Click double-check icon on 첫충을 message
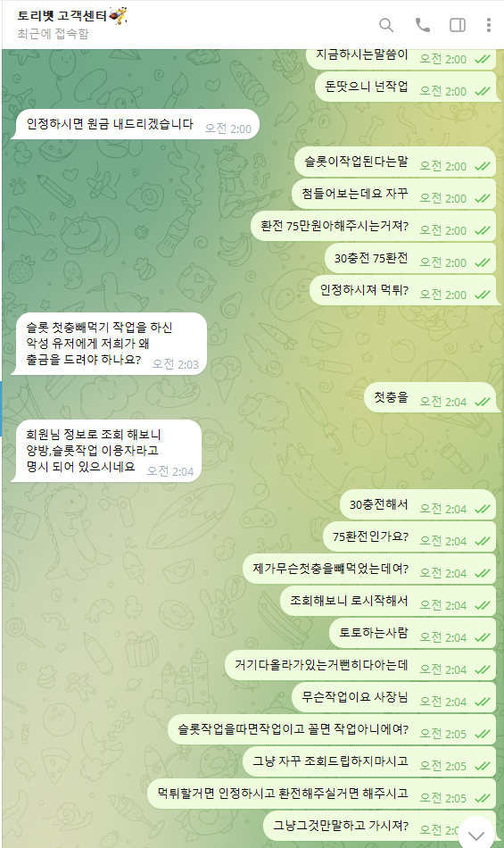Image resolution: width=504 pixels, height=848 pixels. [x=483, y=402]
